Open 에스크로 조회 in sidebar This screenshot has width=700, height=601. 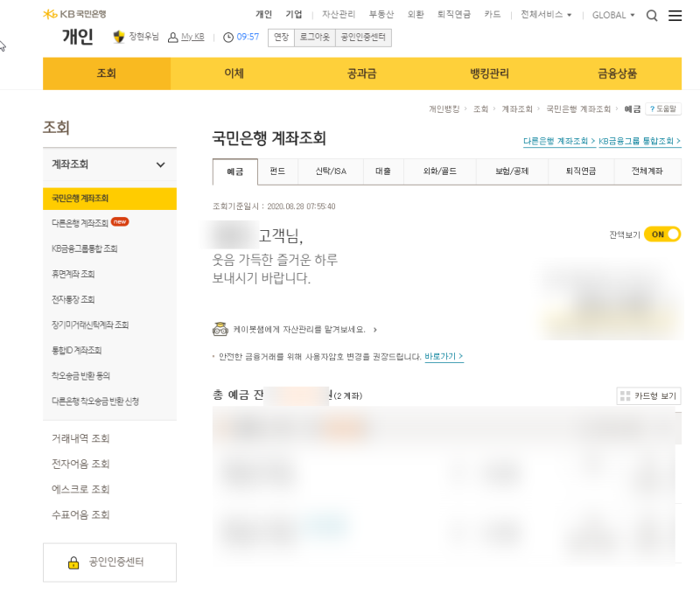(x=80, y=489)
